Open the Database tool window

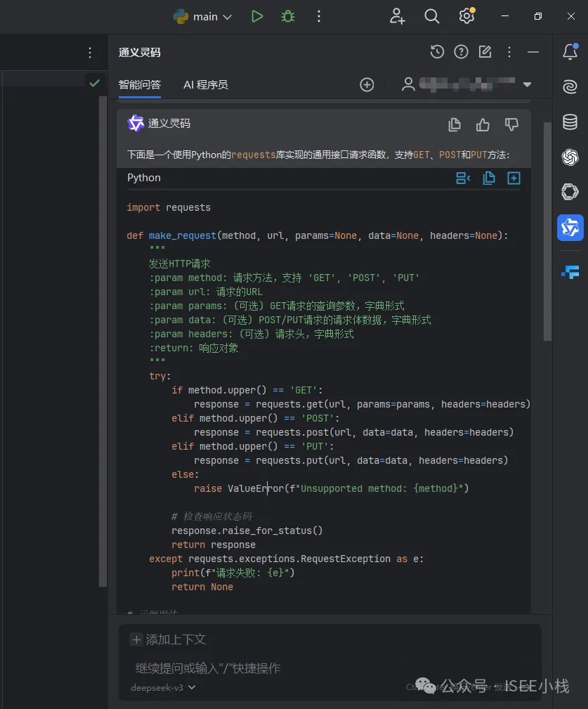tap(570, 122)
